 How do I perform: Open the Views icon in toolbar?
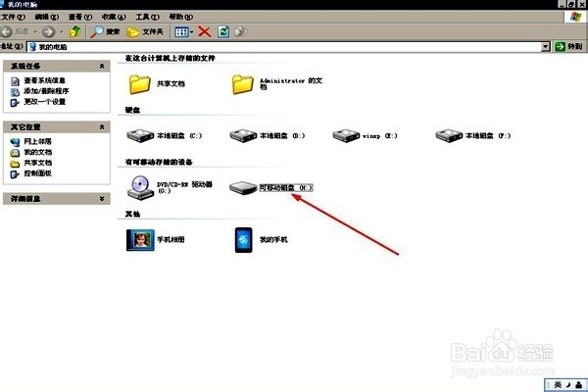pos(181,32)
